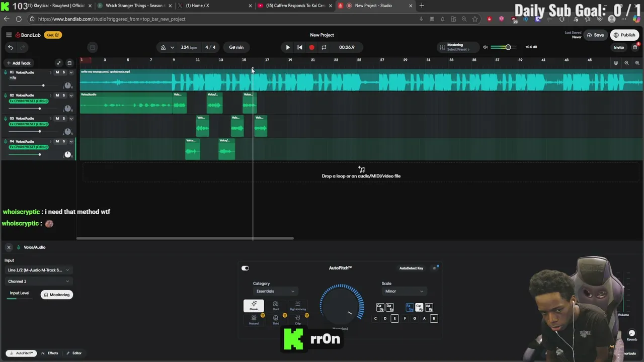Open the G# min key selector
Image resolution: width=644 pixels, height=362 pixels.
point(236,47)
